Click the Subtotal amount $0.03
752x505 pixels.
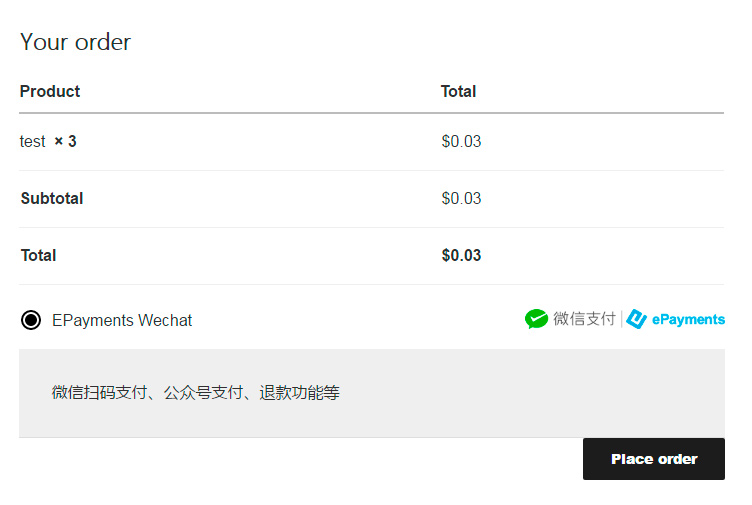461,199
